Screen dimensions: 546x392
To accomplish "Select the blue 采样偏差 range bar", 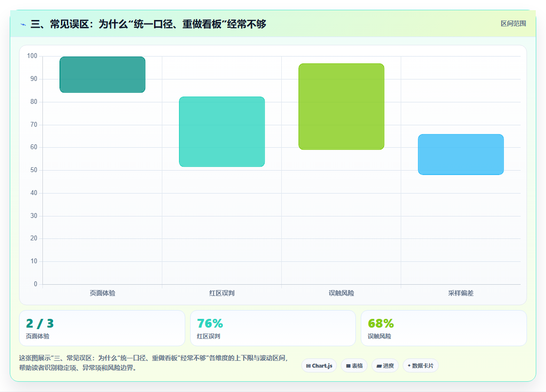I will 461,155.
